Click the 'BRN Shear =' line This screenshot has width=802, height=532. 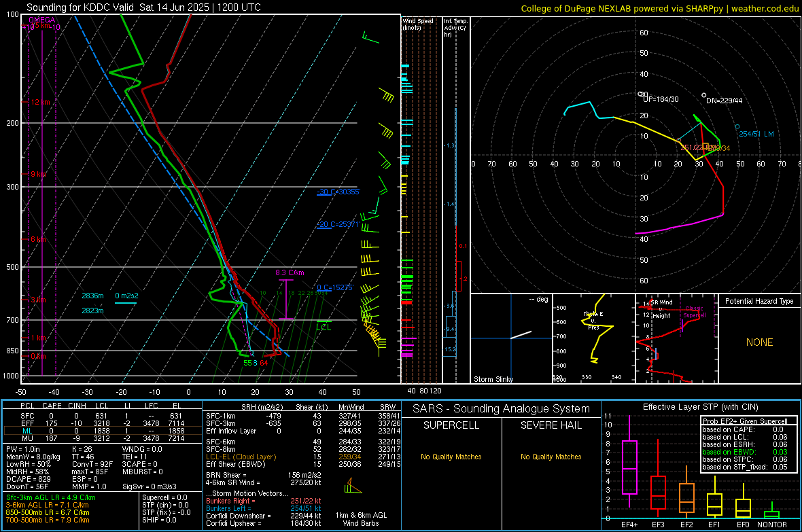tap(264, 475)
